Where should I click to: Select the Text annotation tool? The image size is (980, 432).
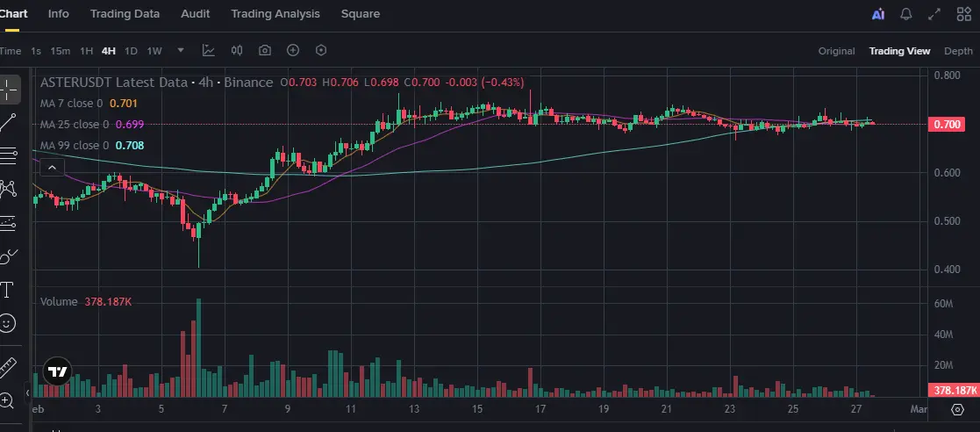point(7,290)
